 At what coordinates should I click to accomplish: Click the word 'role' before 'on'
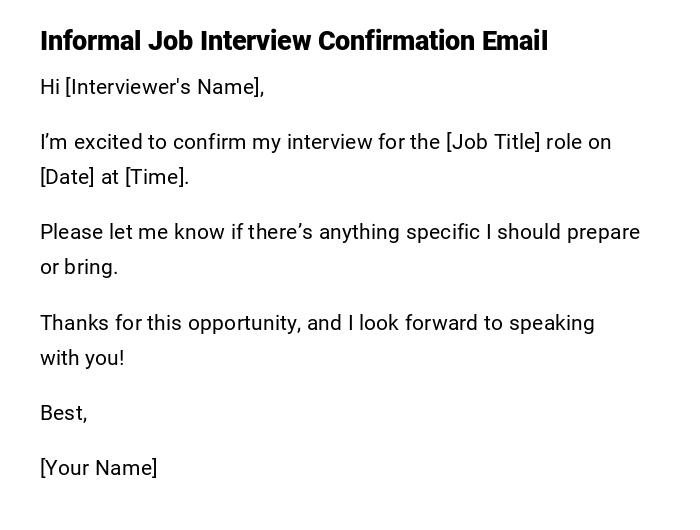click(564, 142)
